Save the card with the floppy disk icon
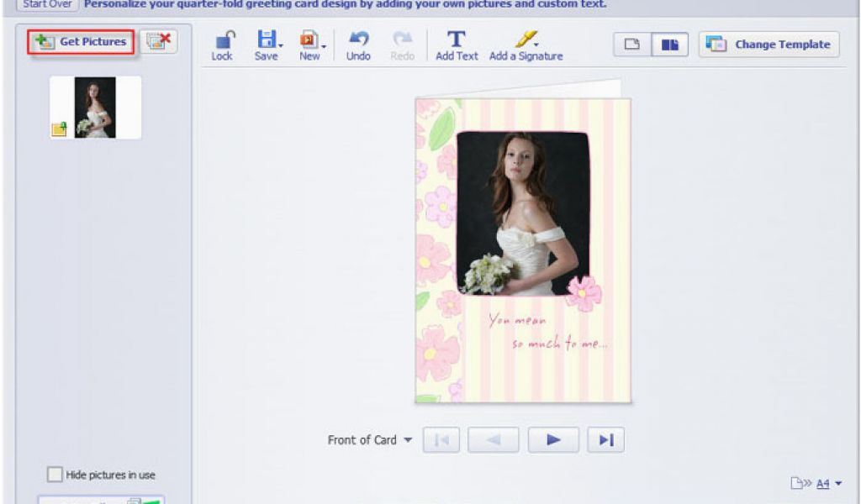Screen dimensions: 861x504 267,39
